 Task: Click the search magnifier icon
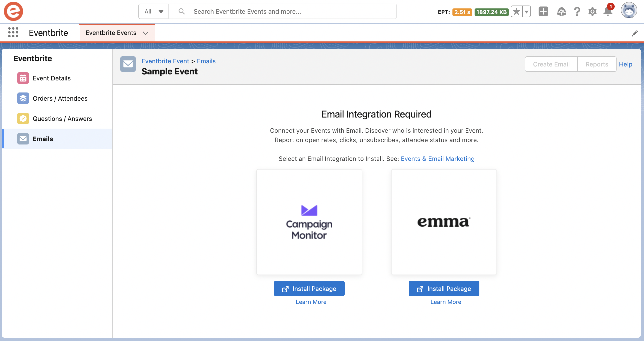tap(181, 11)
